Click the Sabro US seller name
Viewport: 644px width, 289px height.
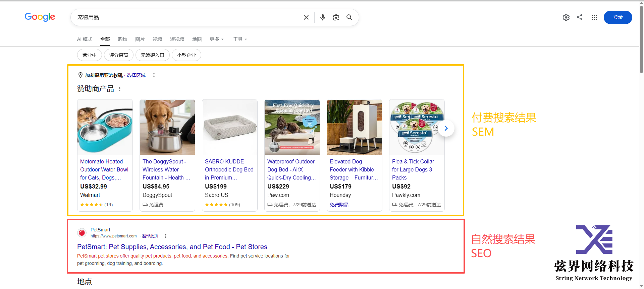[x=216, y=195]
